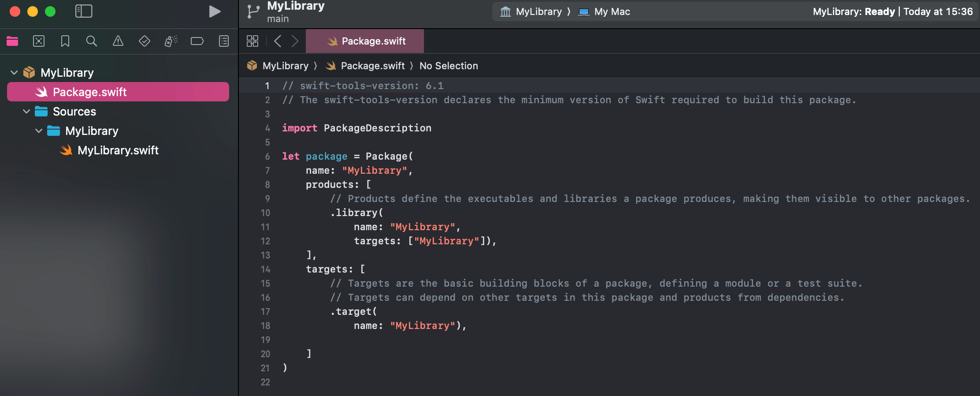Screen dimensions: 980x396
Task: Run the MyLibrary scheme with play button
Action: 215,11
